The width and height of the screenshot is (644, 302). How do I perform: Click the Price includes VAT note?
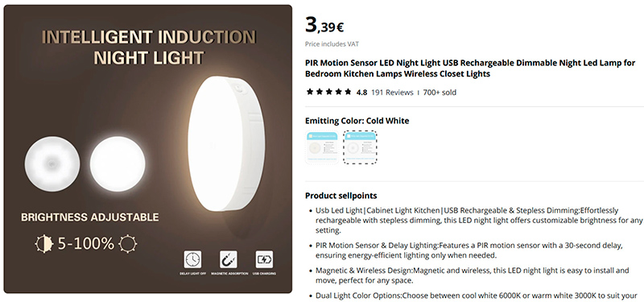tap(332, 44)
